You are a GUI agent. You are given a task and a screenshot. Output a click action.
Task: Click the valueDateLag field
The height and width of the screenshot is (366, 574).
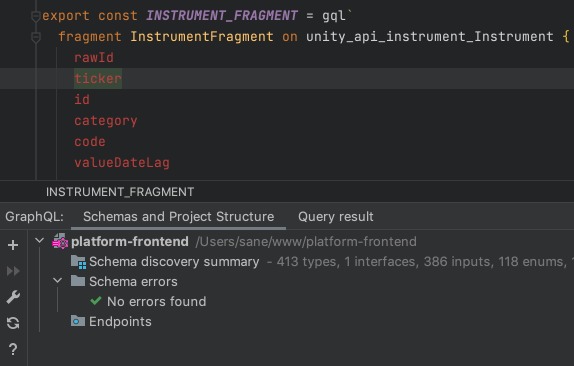(x=122, y=163)
